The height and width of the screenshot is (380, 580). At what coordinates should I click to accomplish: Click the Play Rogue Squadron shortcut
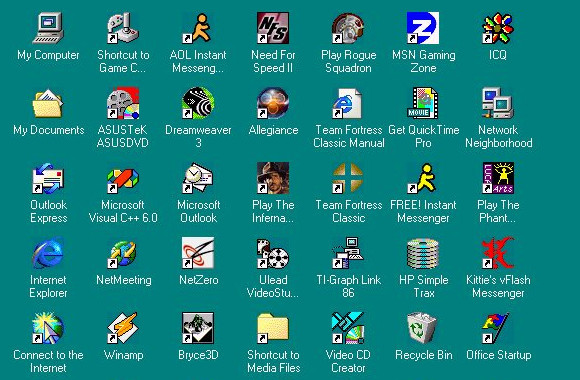348,28
